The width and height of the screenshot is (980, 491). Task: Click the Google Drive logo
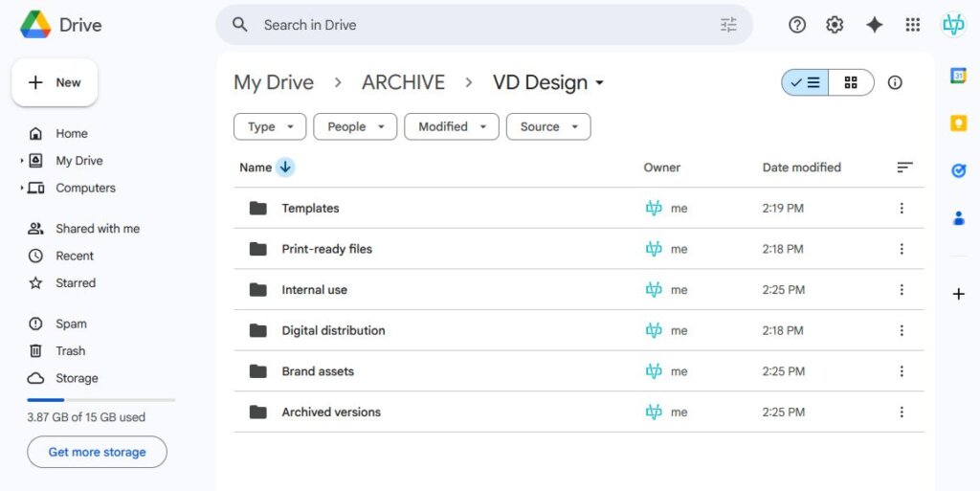pyautogui.click(x=35, y=25)
